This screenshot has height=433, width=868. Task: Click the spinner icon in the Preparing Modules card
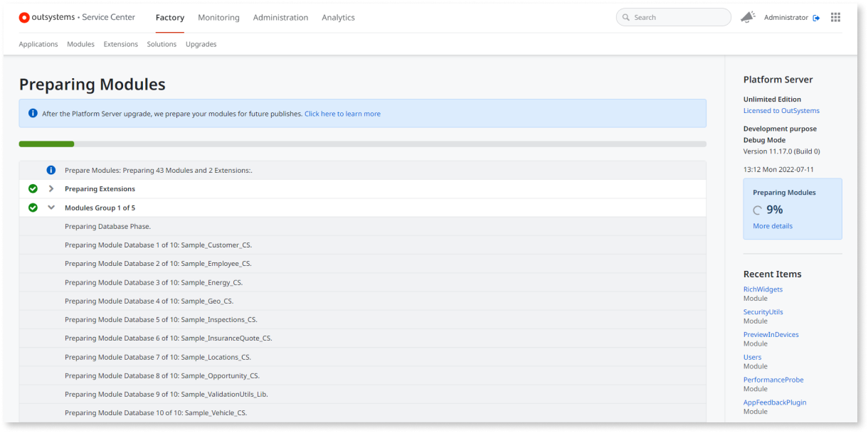coord(757,210)
